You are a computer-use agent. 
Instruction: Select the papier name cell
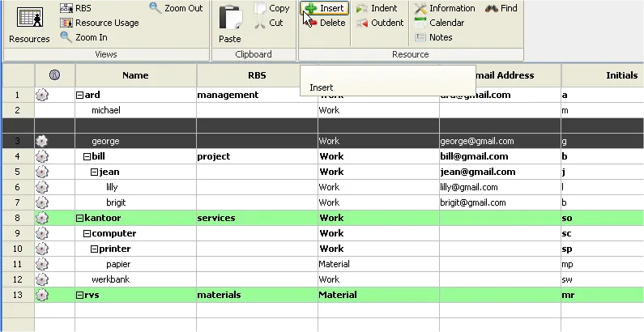pos(135,264)
